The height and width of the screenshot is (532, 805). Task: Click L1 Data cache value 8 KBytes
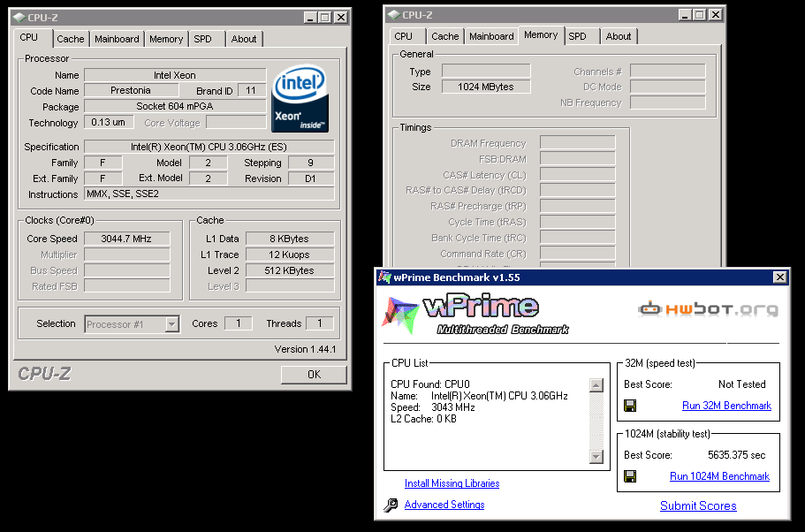tap(290, 239)
